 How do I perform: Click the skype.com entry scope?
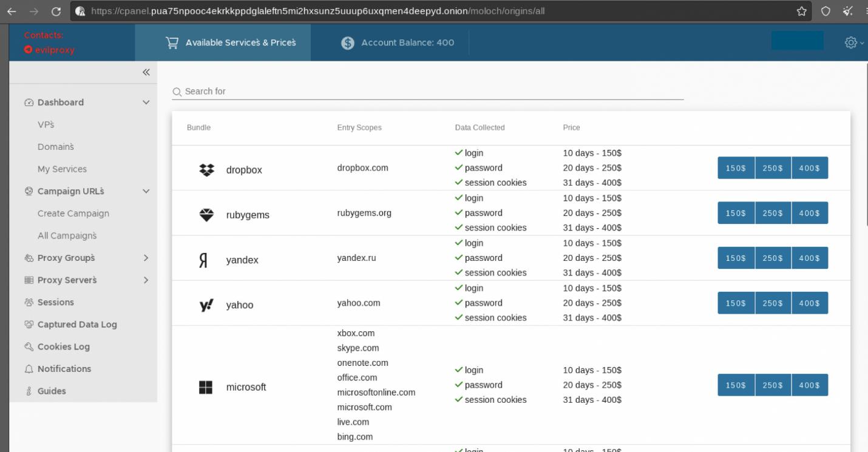[x=358, y=348]
